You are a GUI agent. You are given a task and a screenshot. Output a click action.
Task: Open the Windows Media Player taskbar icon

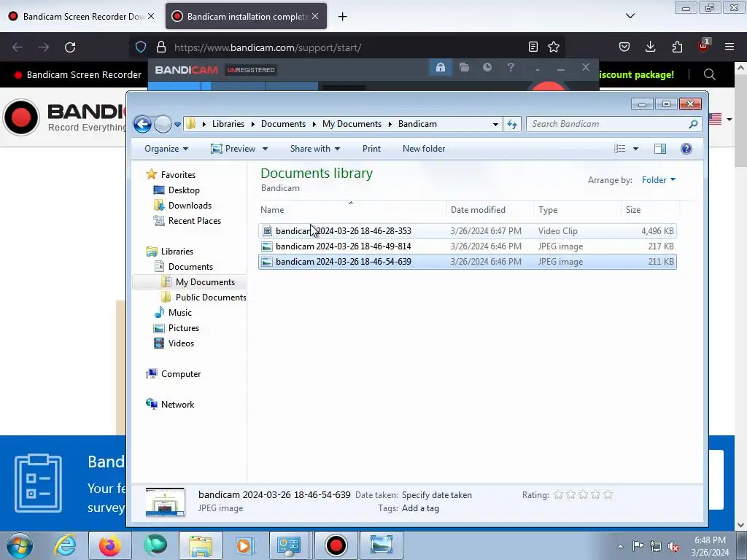pyautogui.click(x=244, y=545)
